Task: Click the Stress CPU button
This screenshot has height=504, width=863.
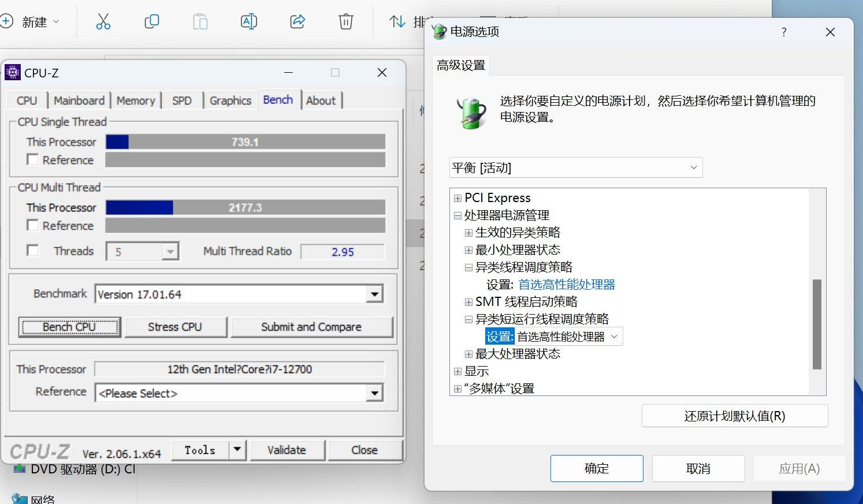Action: coord(175,327)
